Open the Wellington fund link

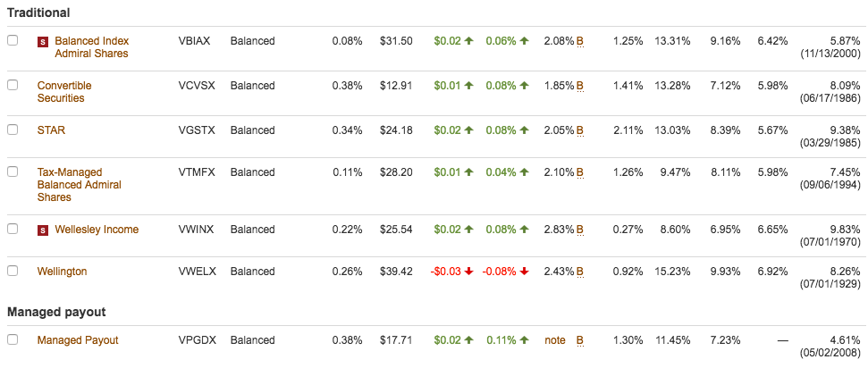(62, 272)
